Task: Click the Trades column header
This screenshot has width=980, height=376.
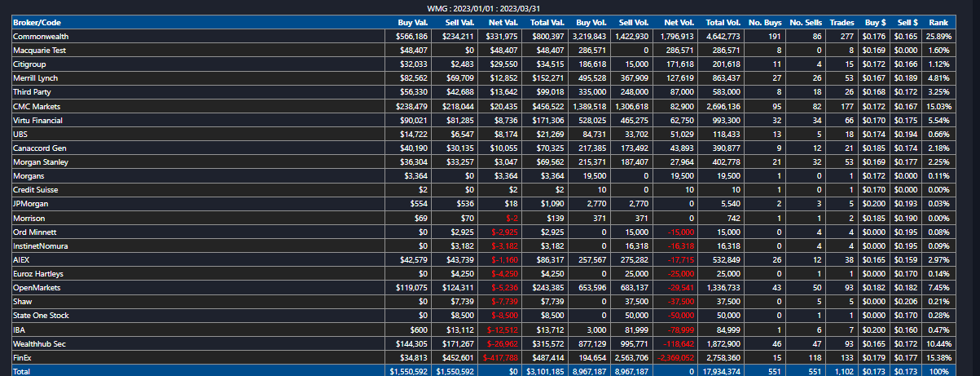Action: (841, 23)
